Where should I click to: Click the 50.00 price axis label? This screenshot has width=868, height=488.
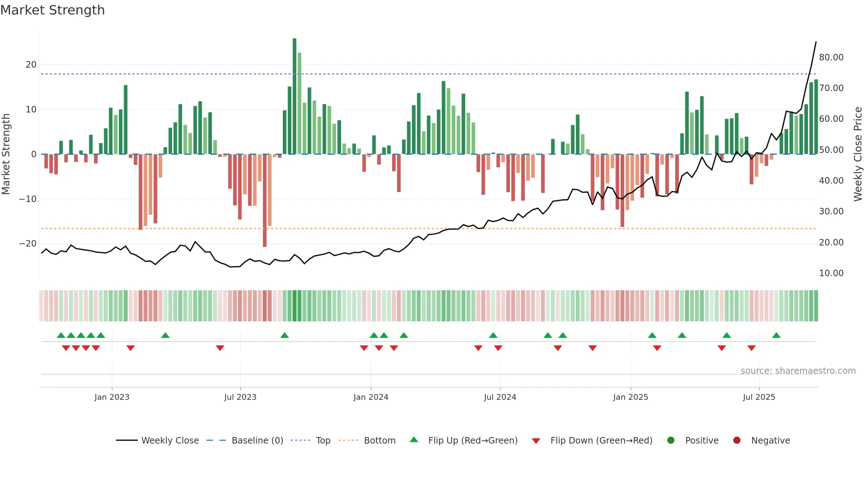831,150
